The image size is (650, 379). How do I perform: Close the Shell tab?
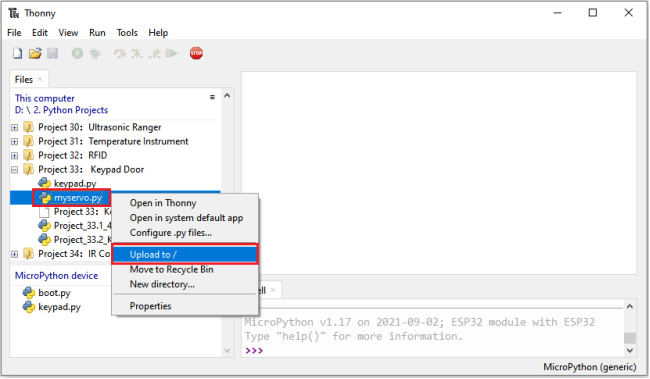[x=273, y=290]
